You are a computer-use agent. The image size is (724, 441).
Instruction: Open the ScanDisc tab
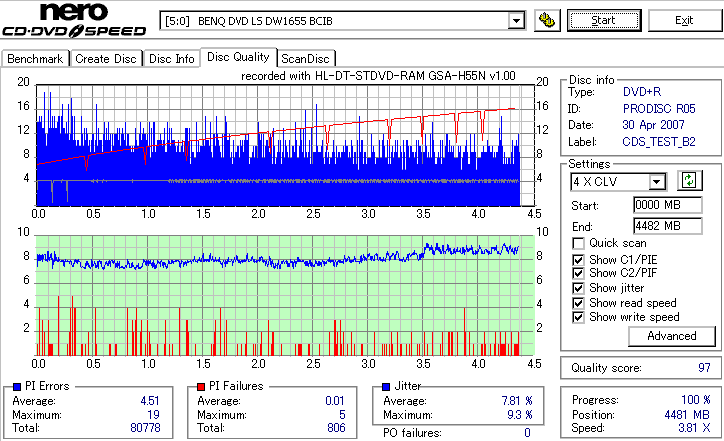coord(305,59)
